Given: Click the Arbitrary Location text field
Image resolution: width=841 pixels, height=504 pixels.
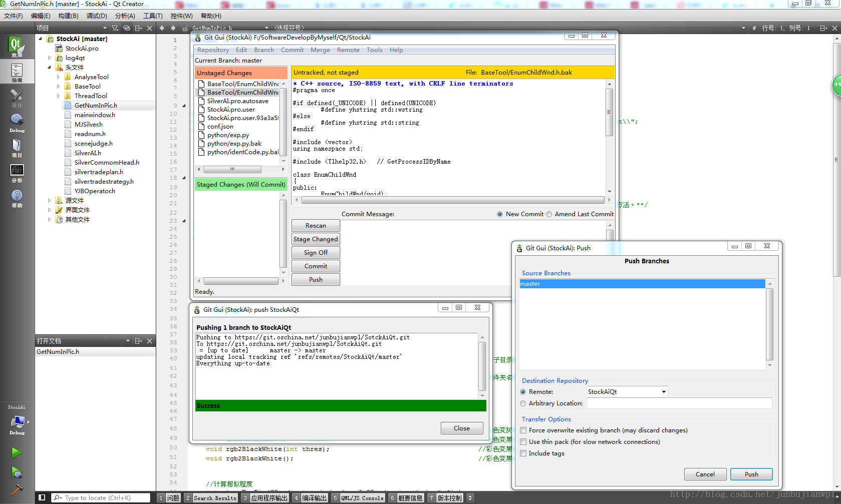Looking at the screenshot, I should click(x=679, y=403).
